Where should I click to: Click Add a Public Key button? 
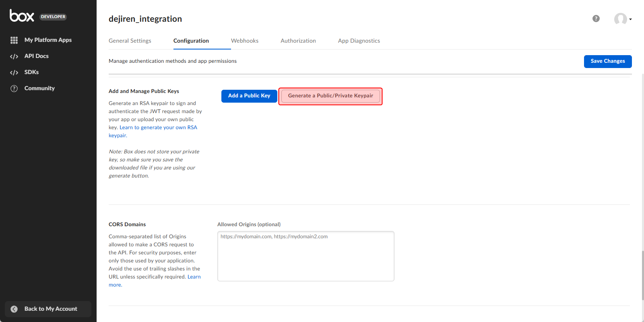[249, 96]
